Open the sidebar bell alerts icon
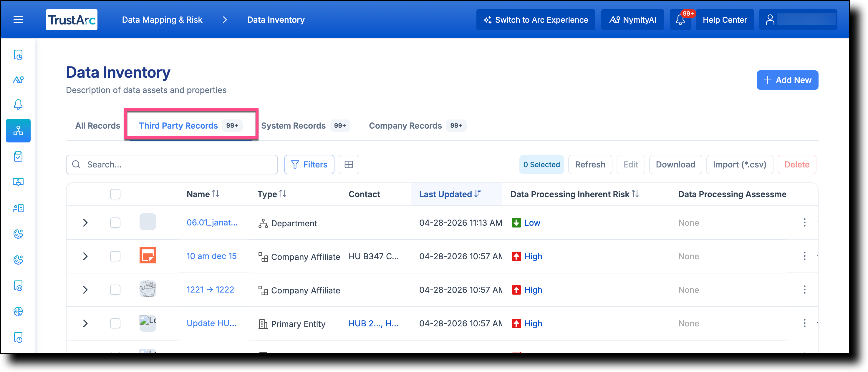This screenshot has width=868, height=372. click(x=18, y=104)
